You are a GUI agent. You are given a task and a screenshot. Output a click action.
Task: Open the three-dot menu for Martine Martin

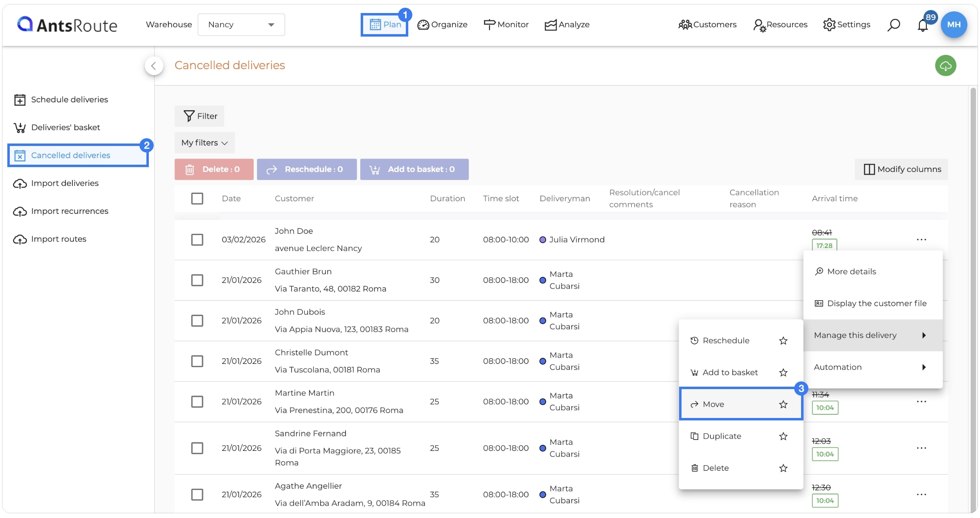tap(921, 402)
